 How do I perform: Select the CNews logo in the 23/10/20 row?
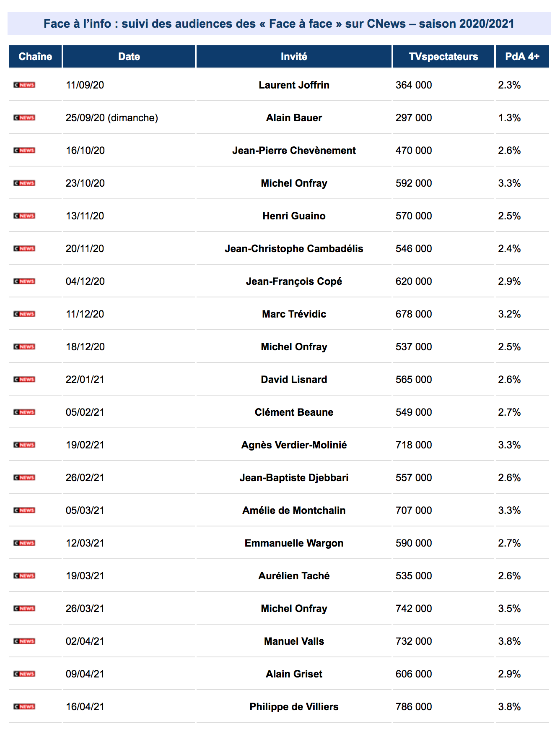point(24,183)
